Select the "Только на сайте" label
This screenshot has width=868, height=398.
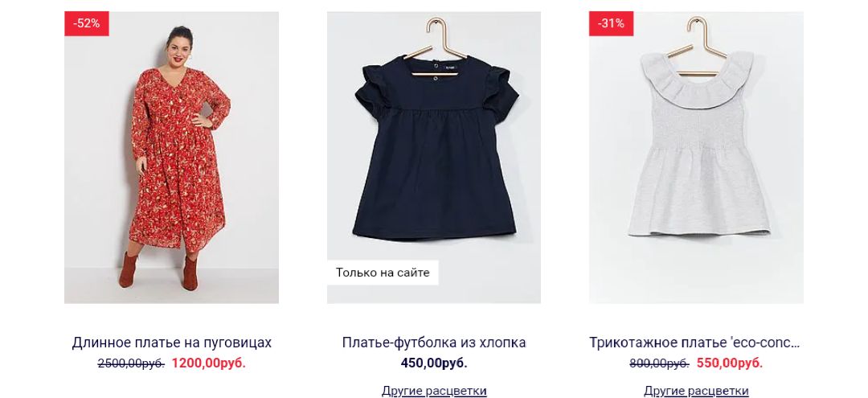tap(383, 273)
